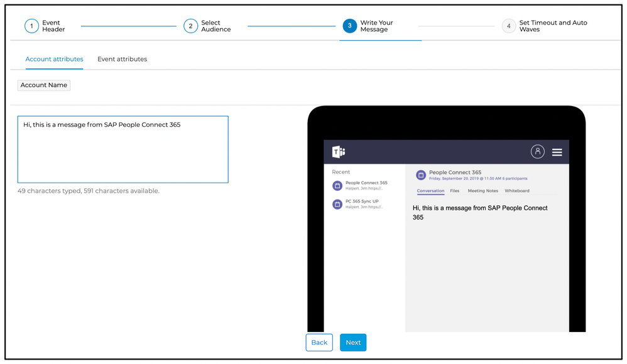Click People Connect 365 conversation title
The image size is (627, 364).
tap(455, 172)
